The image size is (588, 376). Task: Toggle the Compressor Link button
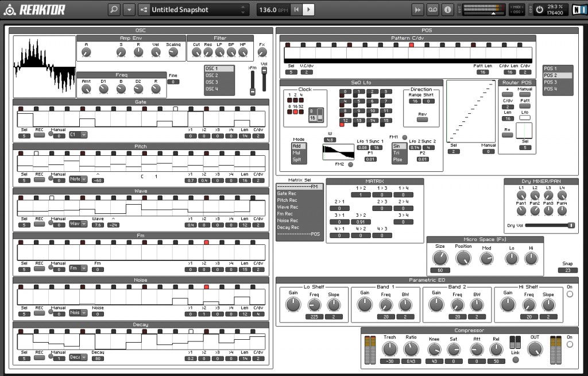click(x=516, y=360)
